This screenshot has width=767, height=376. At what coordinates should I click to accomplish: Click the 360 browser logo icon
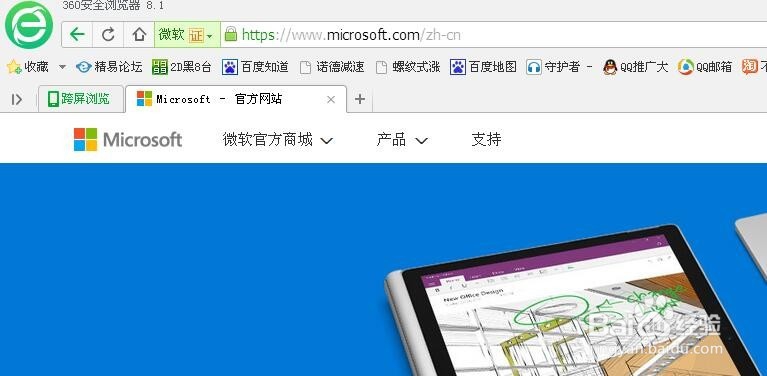click(28, 25)
